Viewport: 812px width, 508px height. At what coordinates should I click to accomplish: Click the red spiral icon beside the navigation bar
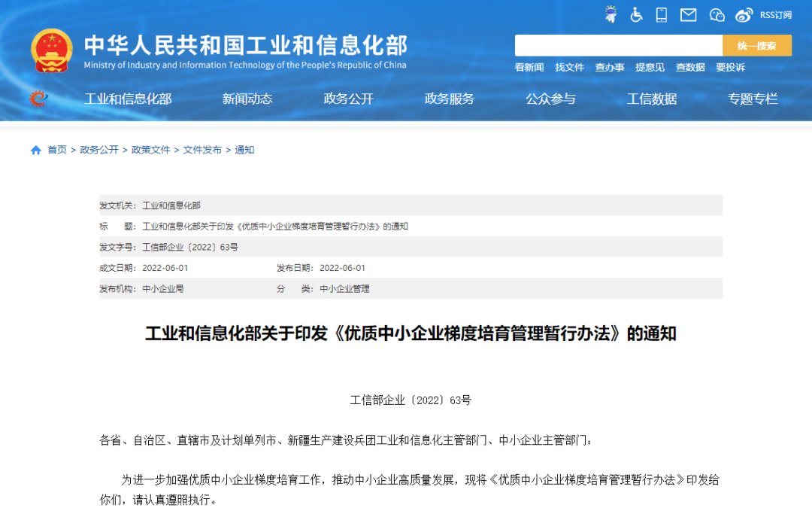coord(35,99)
